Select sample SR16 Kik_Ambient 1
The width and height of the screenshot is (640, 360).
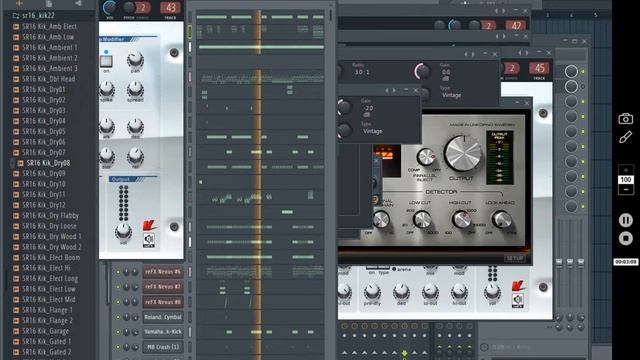coord(49,47)
